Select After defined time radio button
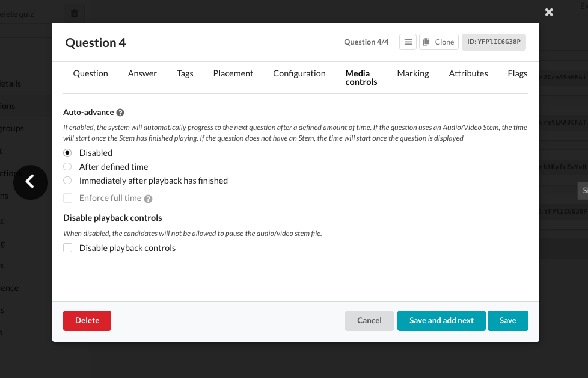The width and height of the screenshot is (588, 378). (68, 167)
